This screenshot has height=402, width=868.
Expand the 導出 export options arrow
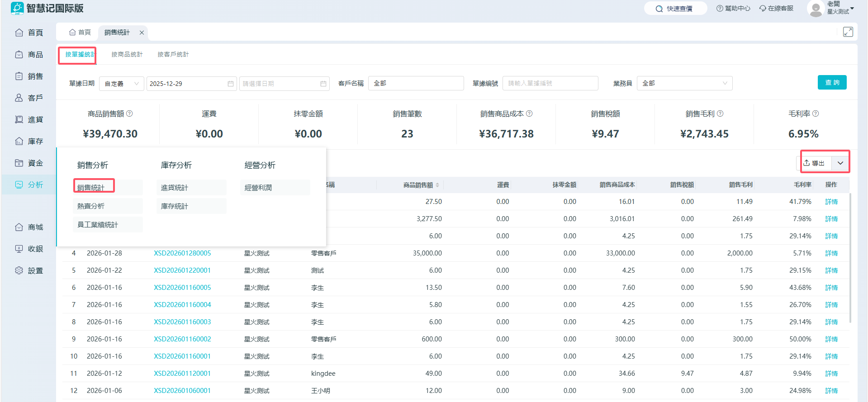[840, 163]
